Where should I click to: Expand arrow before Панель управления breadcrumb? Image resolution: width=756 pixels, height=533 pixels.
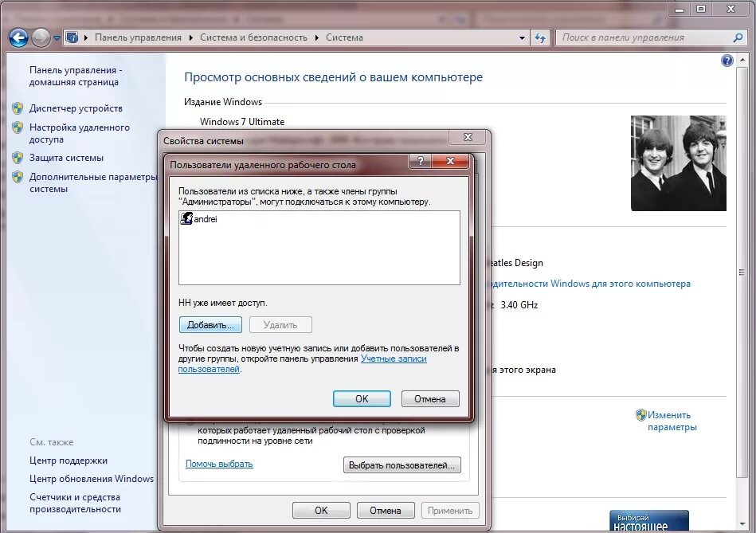click(86, 37)
